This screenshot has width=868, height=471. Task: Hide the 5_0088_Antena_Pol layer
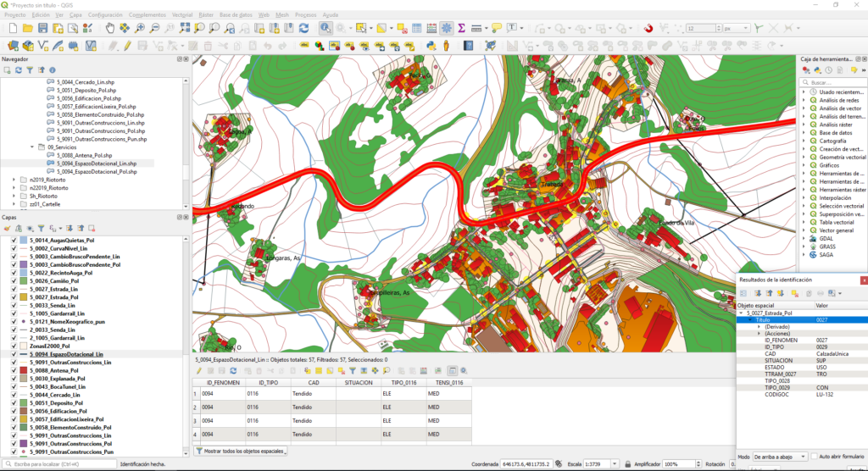[14, 370]
